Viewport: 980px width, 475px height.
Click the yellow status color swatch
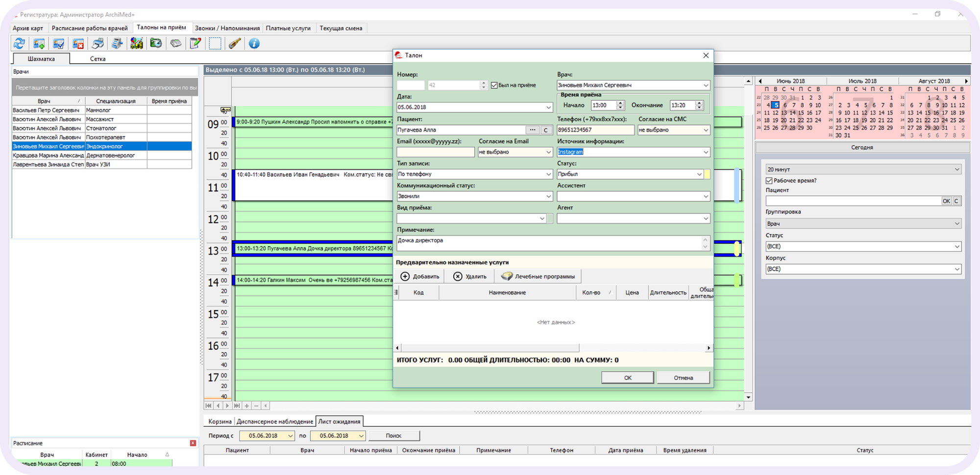tap(707, 174)
